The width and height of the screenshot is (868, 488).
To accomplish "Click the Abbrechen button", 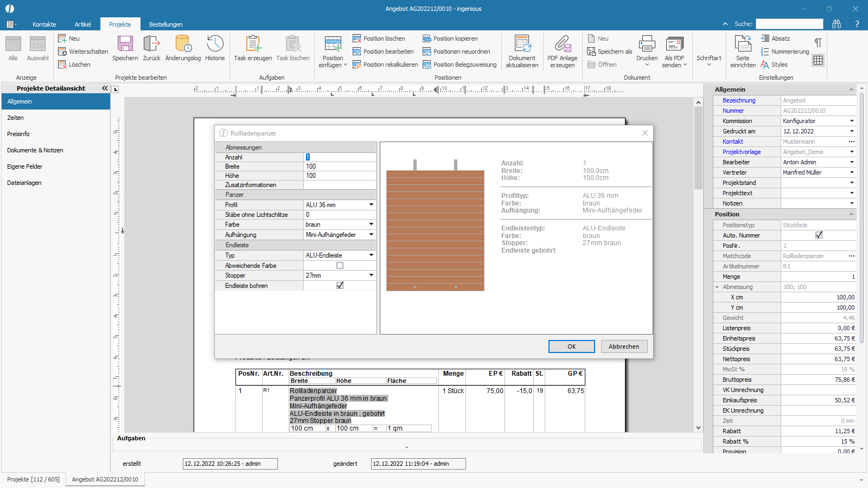I will point(624,346).
